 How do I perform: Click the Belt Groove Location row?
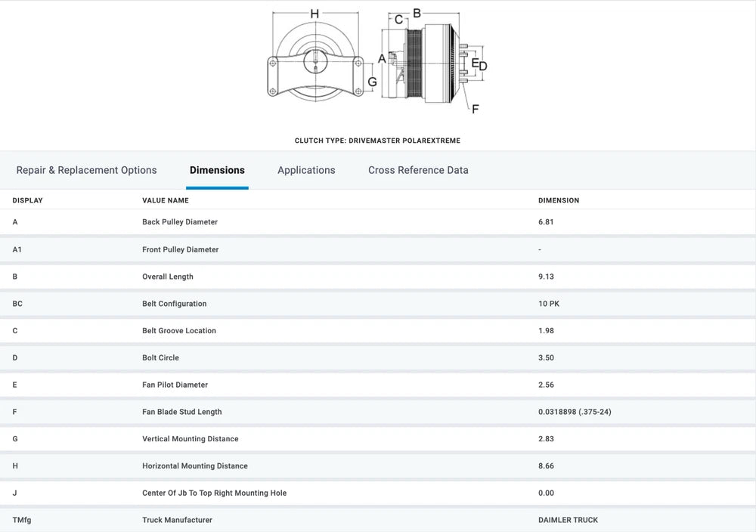click(179, 331)
